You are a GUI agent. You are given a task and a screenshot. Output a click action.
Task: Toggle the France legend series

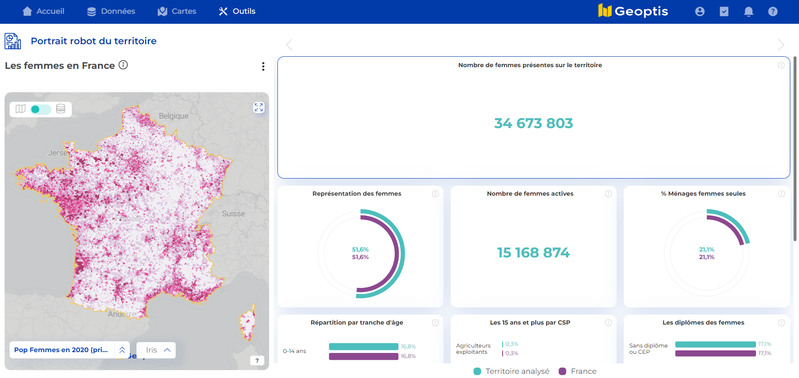(578, 371)
